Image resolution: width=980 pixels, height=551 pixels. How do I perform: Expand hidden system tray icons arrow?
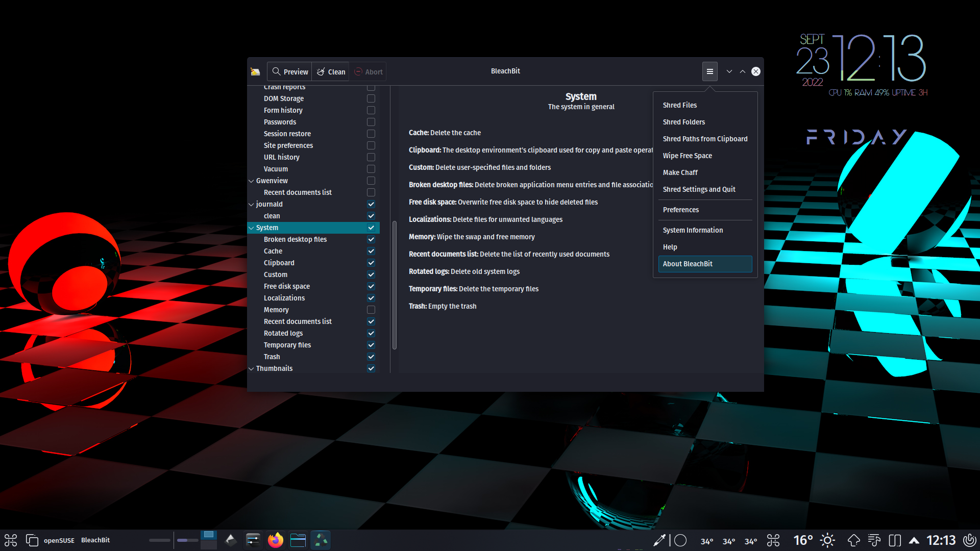(914, 540)
